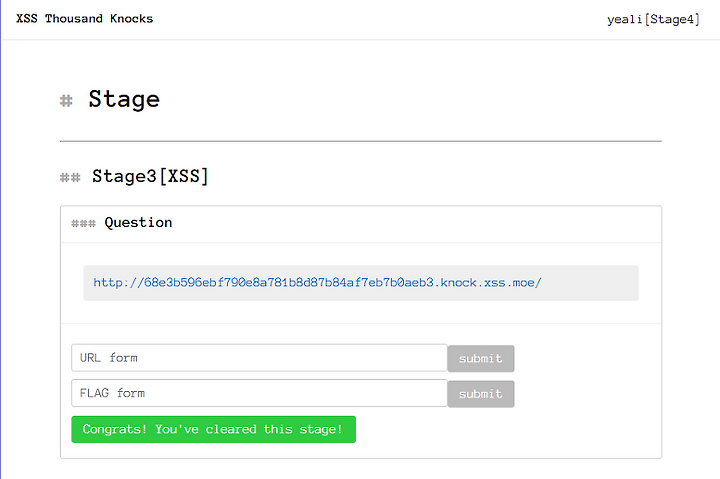Open the knock.xss.moe question URL
This screenshot has height=479, width=720.
coord(317,282)
